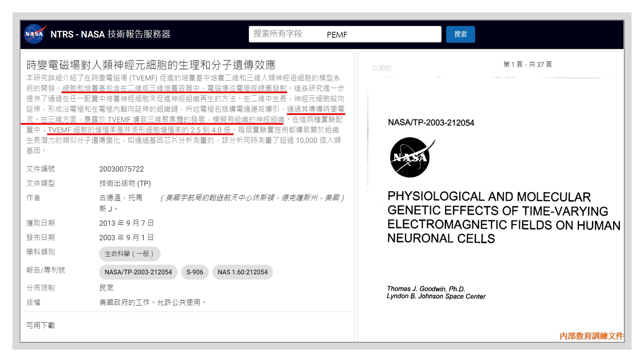Screen dimensions: 644x362
Task: Click the 學科類別 field label
Action: coord(41,252)
